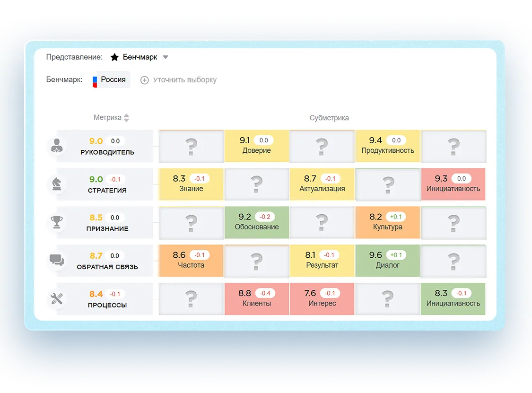
Task: Click the plus icon near Уточнить выборку
Action: 145,80
